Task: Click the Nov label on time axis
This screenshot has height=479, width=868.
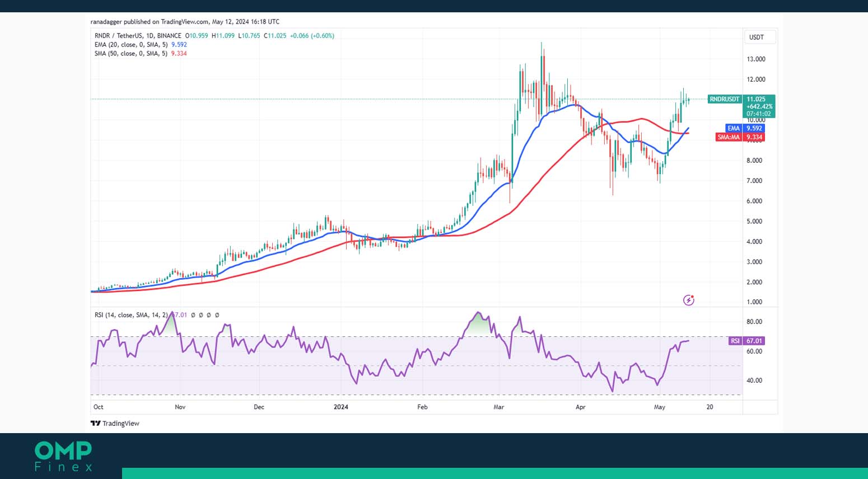Action: click(180, 407)
